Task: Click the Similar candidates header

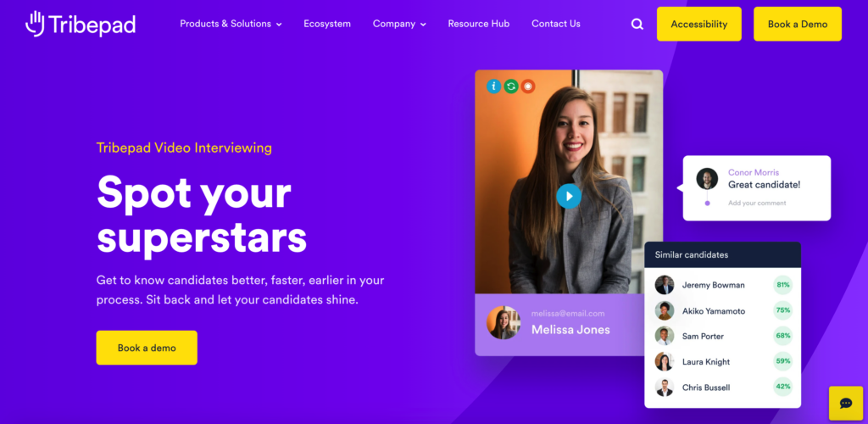Action: 722,255
